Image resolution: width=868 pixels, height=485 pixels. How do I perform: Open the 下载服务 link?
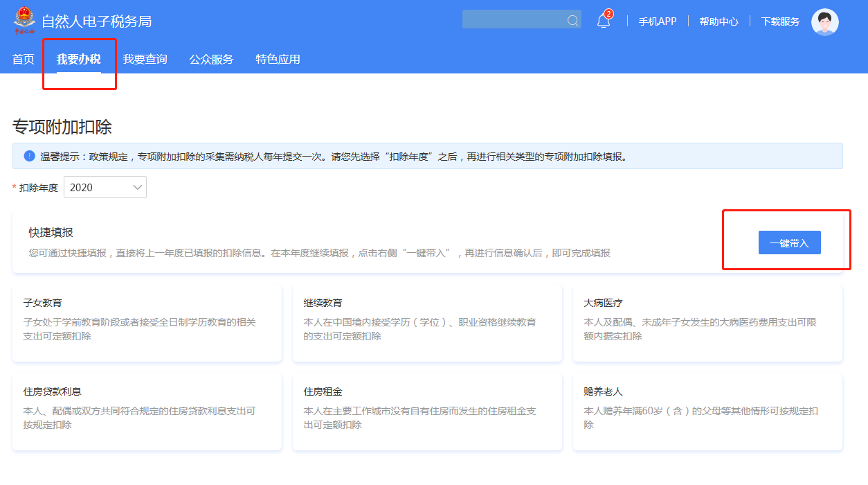pos(780,21)
